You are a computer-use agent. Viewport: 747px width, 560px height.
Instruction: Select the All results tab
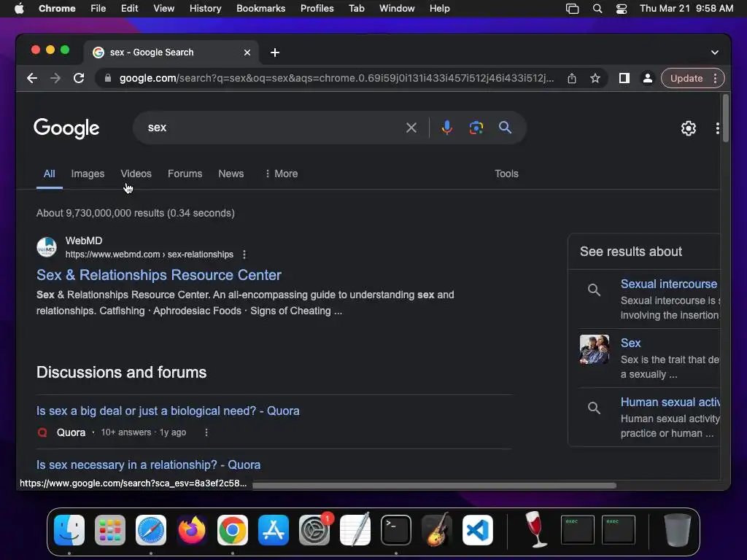coord(49,174)
